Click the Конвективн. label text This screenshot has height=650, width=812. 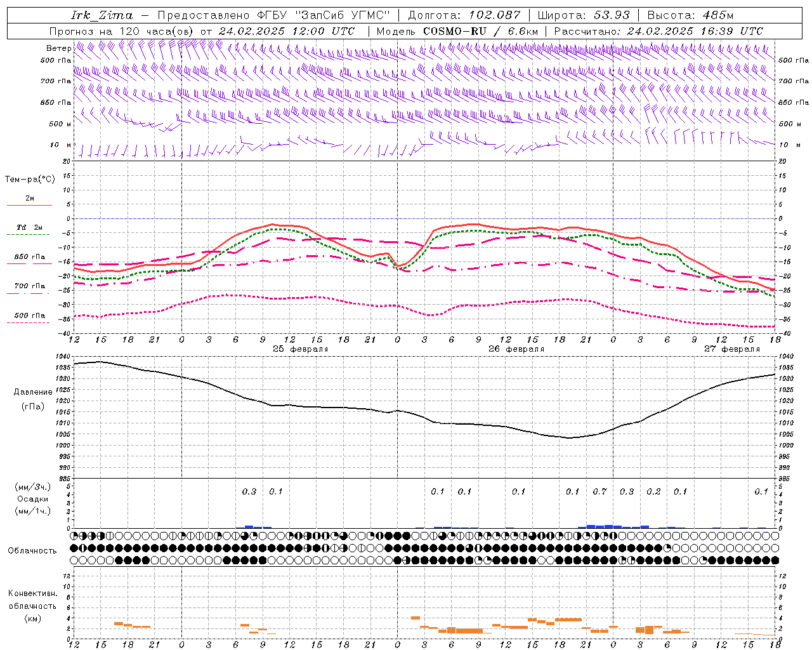pyautogui.click(x=32, y=594)
